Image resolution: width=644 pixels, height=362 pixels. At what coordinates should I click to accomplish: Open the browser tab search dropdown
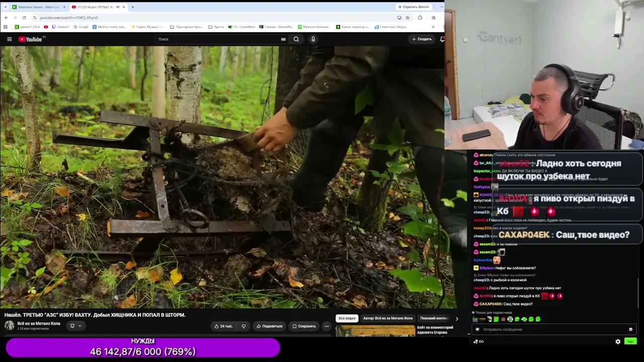click(6, 7)
